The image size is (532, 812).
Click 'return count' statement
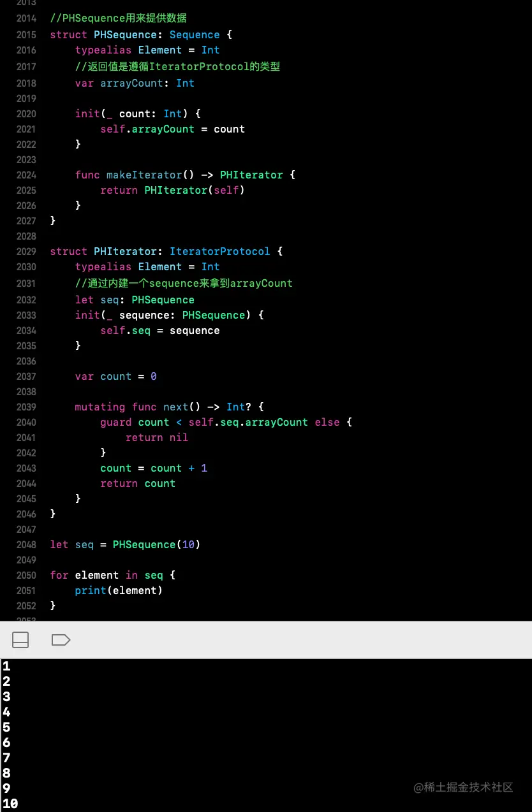click(138, 484)
